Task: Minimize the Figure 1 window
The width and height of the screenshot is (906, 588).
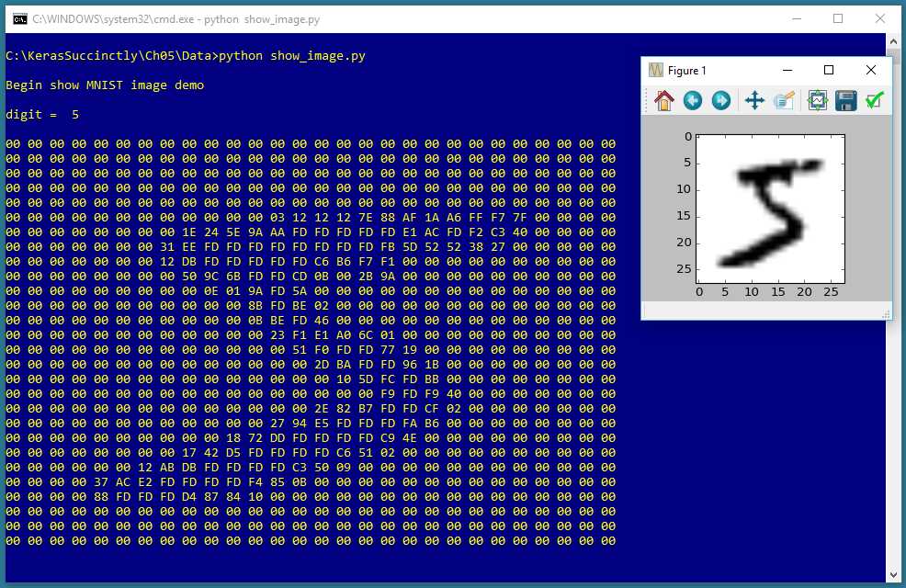Action: (787, 70)
